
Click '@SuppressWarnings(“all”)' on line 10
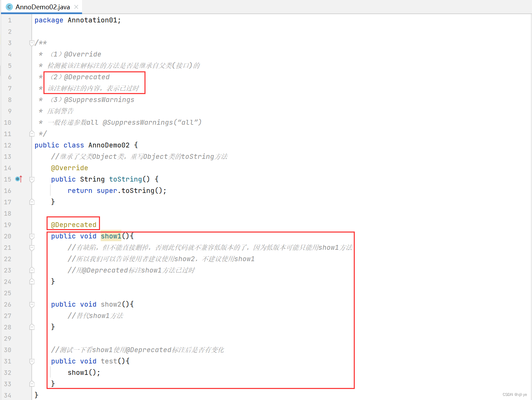click(152, 123)
